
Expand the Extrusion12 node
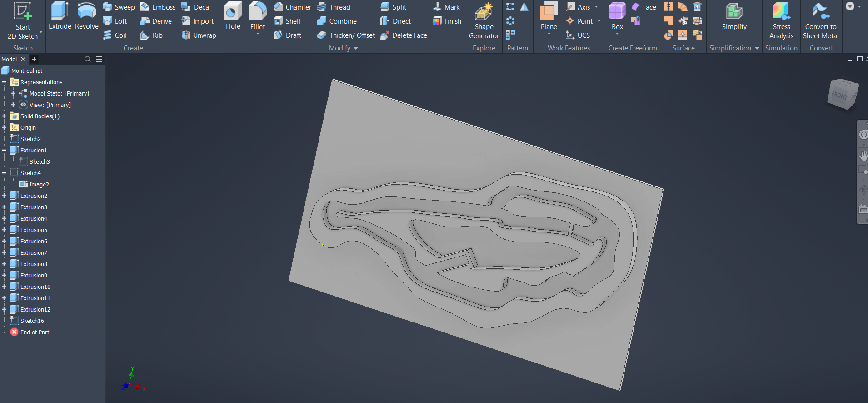4,310
